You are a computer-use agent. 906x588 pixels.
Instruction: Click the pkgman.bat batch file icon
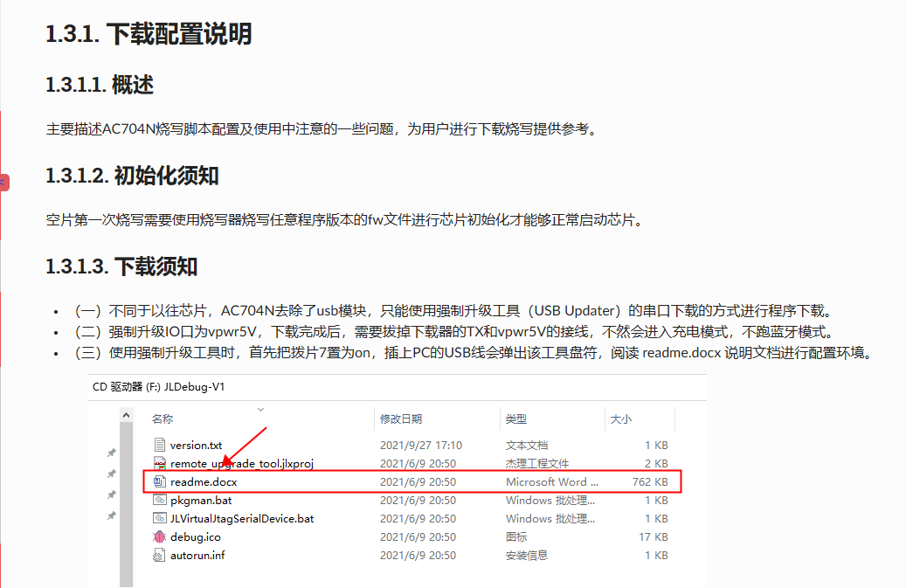click(160, 501)
